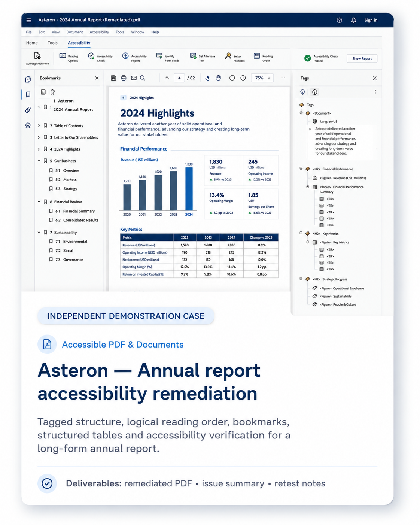
Task: Click the print icon
Action: tap(124, 78)
